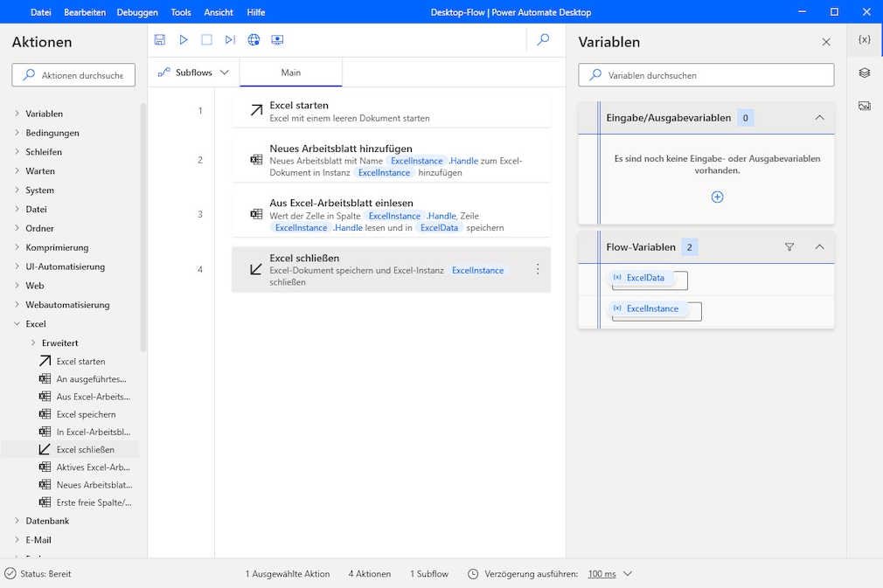
Task: Toggle the Flow-Variablen filter funnel
Action: click(x=789, y=246)
